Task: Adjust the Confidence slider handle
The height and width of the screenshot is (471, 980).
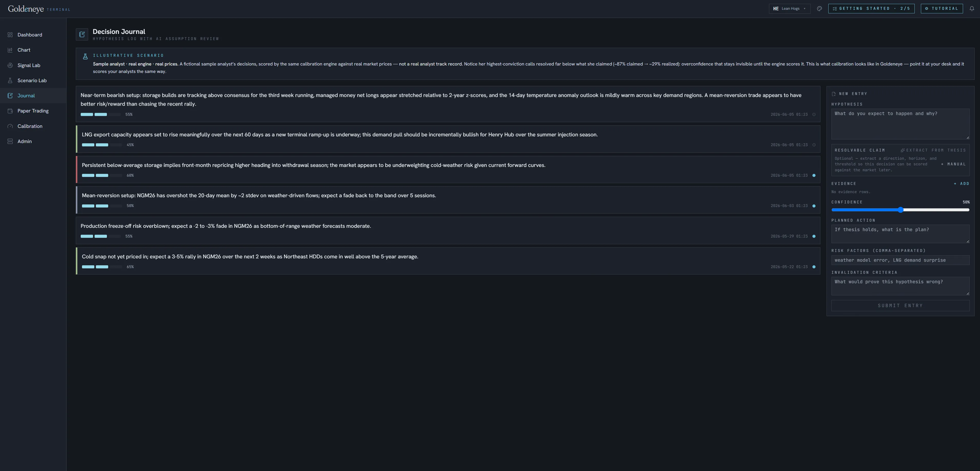Action: 901,210
